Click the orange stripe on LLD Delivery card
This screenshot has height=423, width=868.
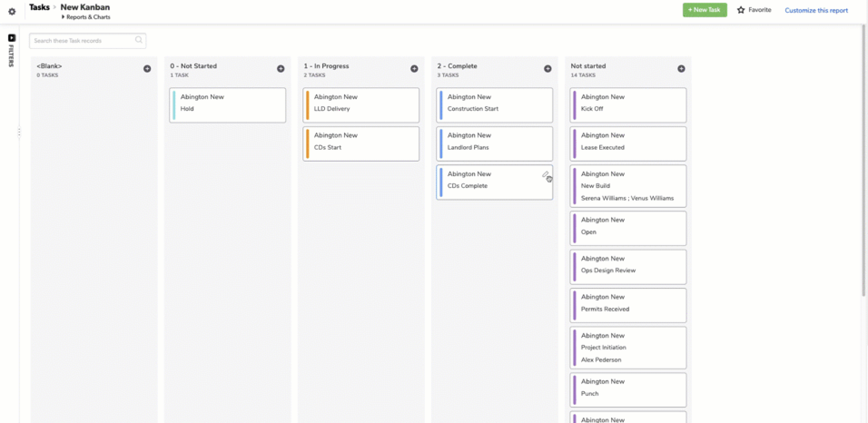tap(307, 105)
